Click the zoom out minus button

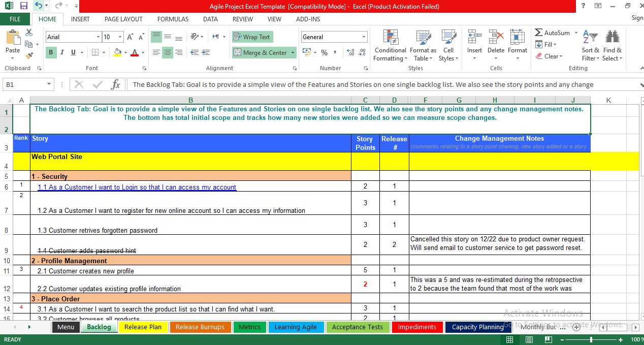click(x=561, y=339)
